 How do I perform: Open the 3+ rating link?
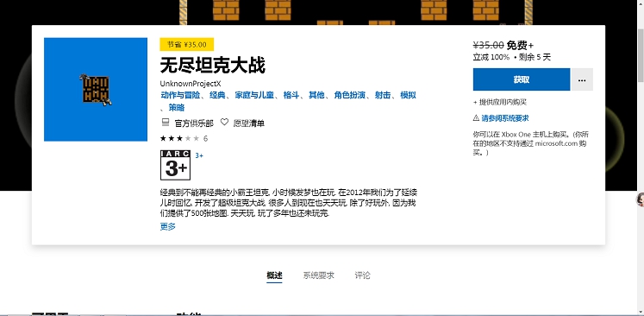click(199, 155)
